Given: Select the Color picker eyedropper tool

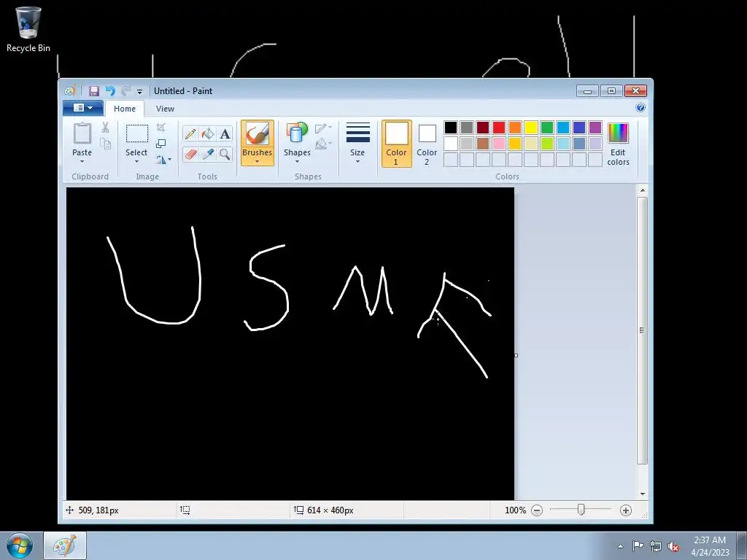Looking at the screenshot, I should click(208, 155).
